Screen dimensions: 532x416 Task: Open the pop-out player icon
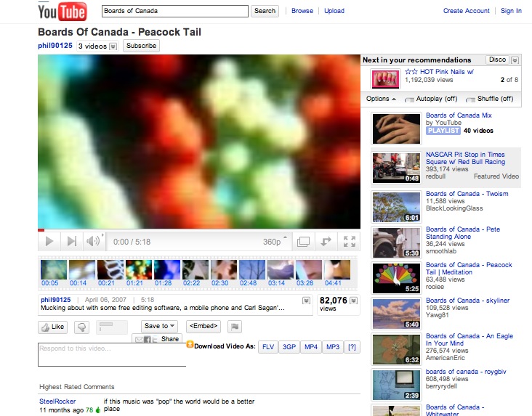[303, 242]
